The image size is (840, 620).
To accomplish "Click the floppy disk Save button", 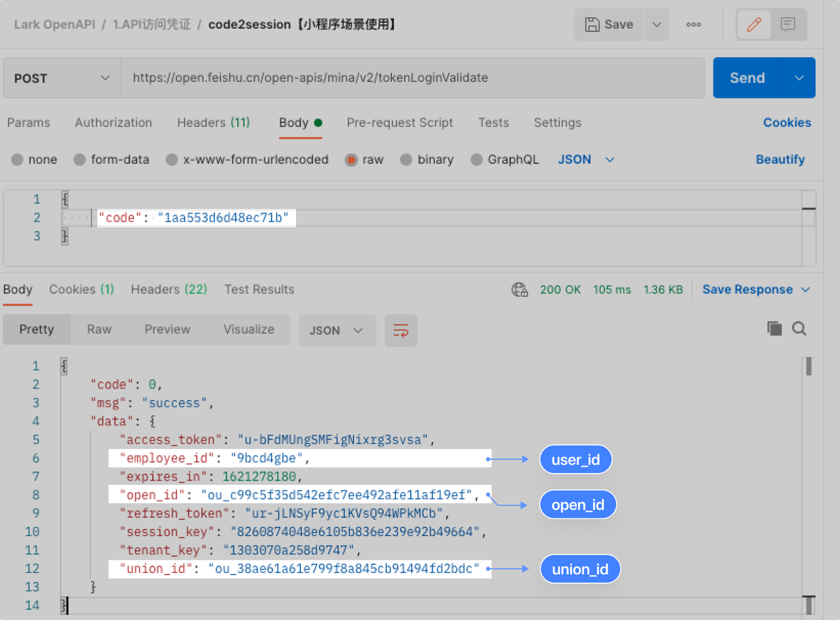I will pos(609,25).
